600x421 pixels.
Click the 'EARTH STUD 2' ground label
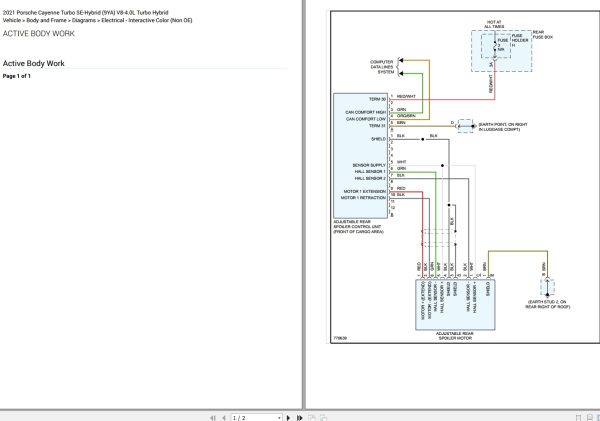click(x=548, y=304)
